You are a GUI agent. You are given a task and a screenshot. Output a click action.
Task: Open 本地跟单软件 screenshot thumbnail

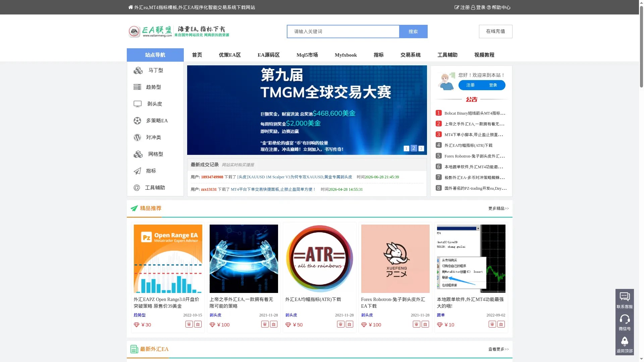(471, 259)
